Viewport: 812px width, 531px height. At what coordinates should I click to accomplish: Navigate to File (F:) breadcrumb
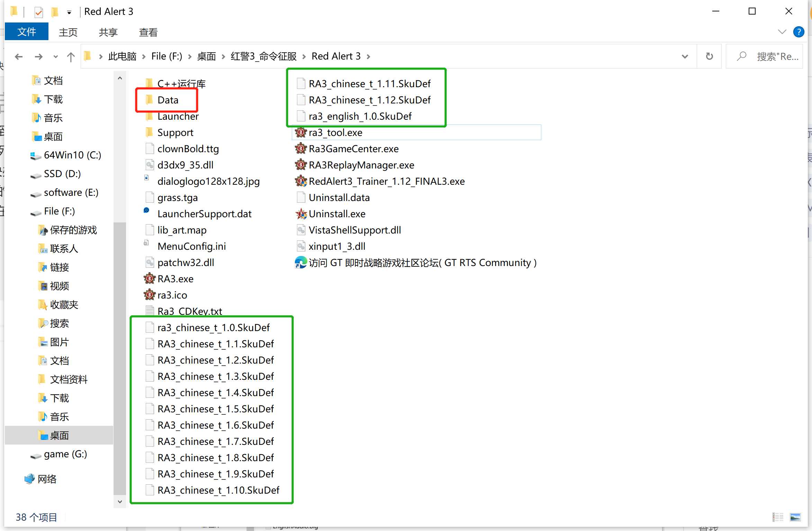point(166,56)
